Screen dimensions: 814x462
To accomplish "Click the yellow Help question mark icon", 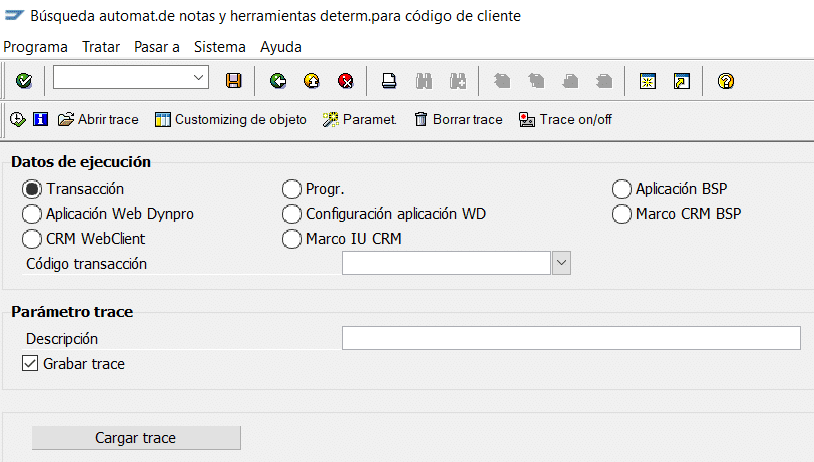I will click(x=726, y=81).
